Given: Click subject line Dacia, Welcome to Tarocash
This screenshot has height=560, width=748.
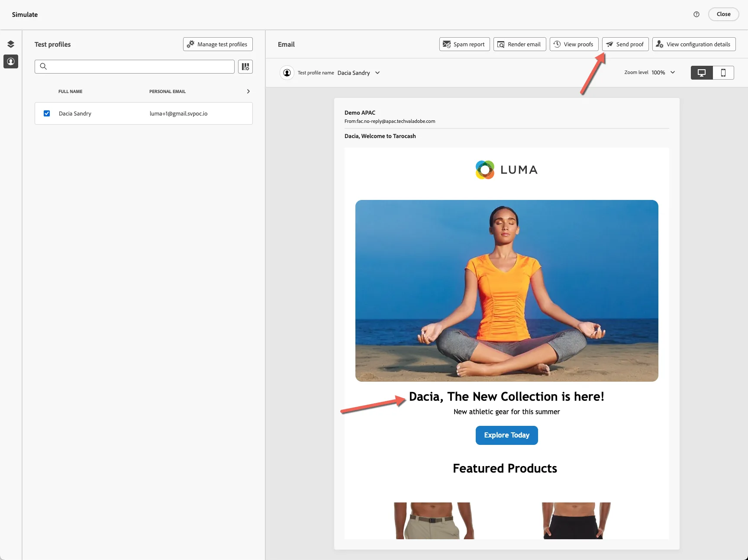Looking at the screenshot, I should tap(380, 136).
